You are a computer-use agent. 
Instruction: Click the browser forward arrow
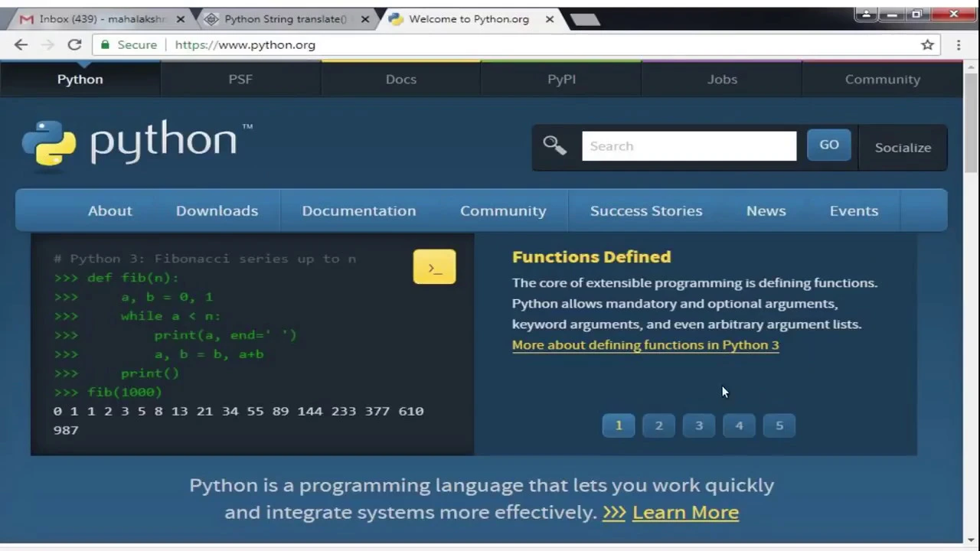(47, 45)
